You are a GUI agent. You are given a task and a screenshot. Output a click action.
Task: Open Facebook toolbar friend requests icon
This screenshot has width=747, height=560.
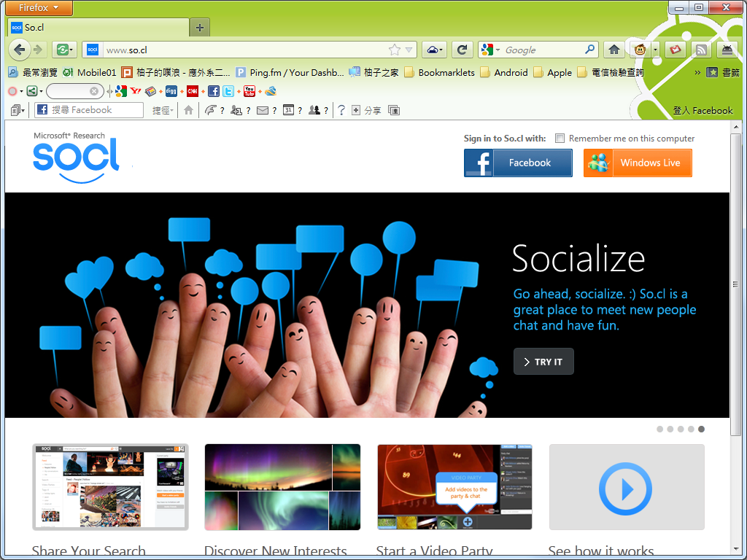(x=236, y=110)
